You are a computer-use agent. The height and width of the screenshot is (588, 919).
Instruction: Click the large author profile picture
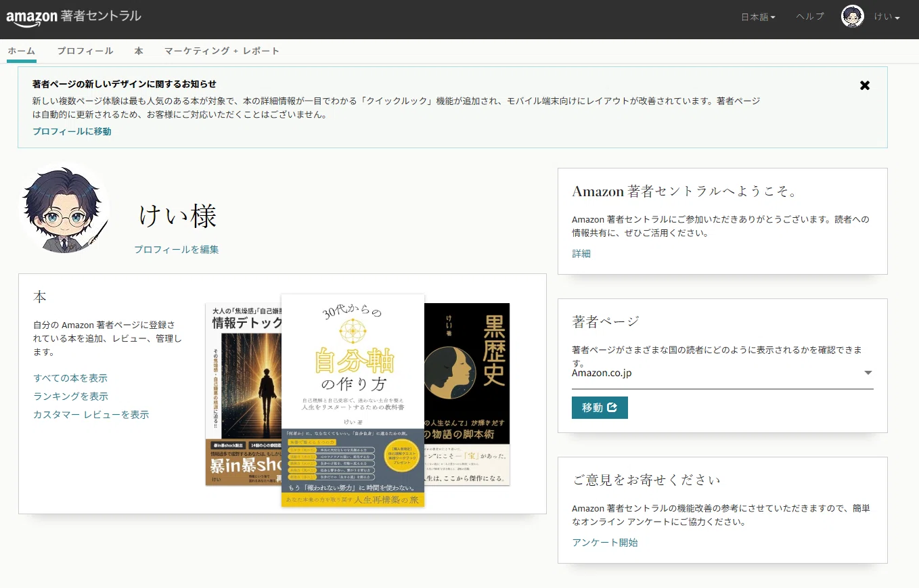pyautogui.click(x=64, y=209)
